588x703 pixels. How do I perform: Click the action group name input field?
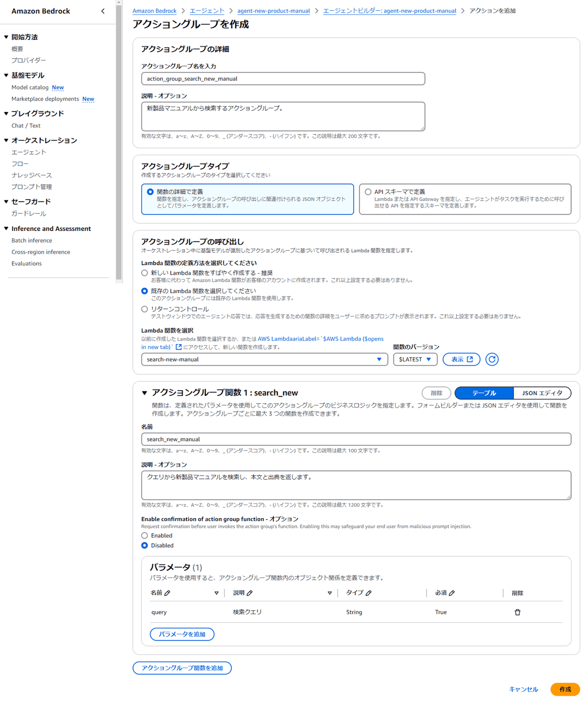coord(283,78)
